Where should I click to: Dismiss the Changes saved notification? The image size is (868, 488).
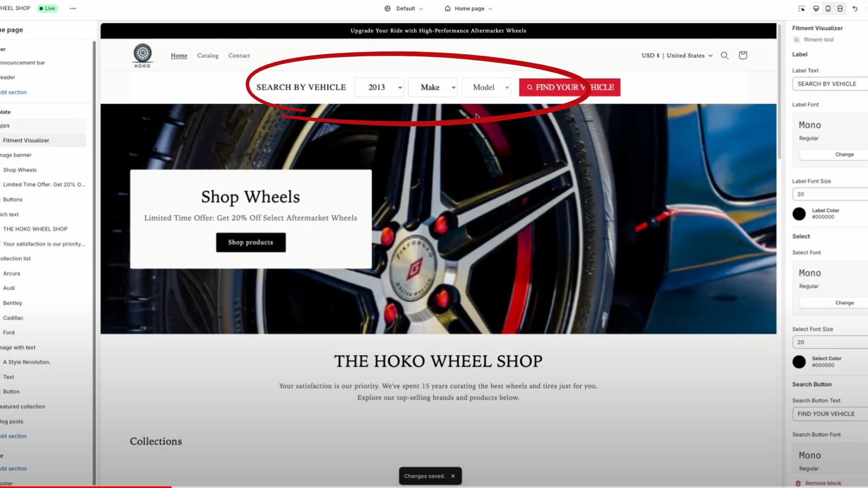pos(453,476)
